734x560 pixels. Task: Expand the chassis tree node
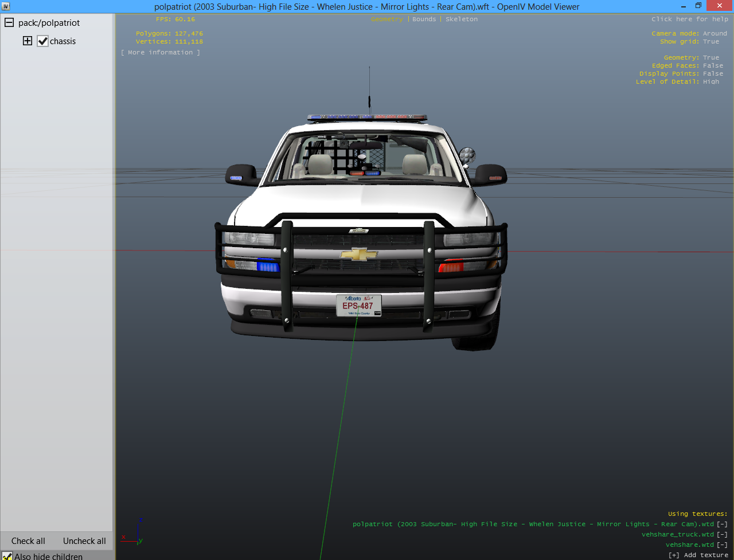(27, 41)
